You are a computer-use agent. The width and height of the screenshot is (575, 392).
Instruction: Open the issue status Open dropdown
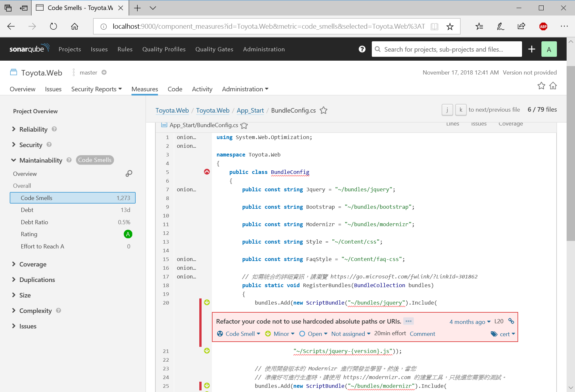[x=313, y=334]
